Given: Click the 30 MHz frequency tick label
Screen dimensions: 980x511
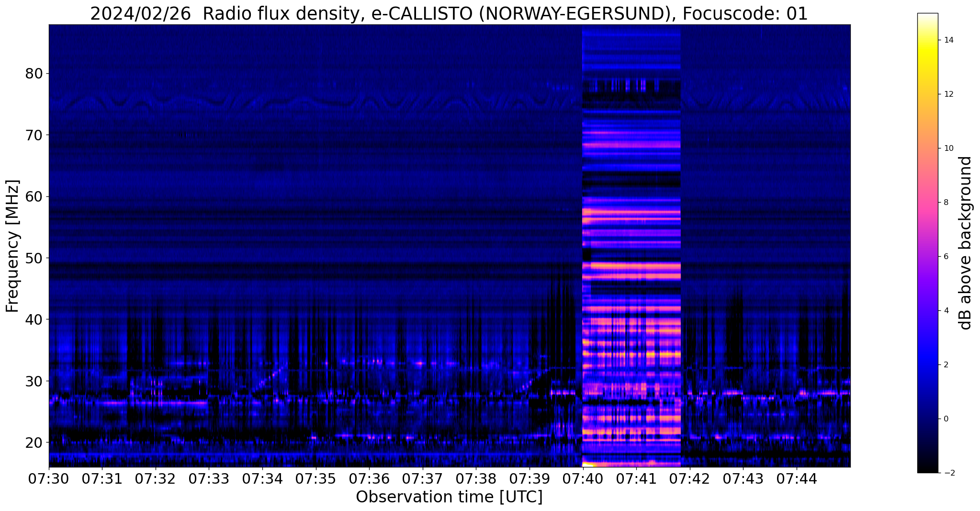Looking at the screenshot, I should pyautogui.click(x=34, y=381).
